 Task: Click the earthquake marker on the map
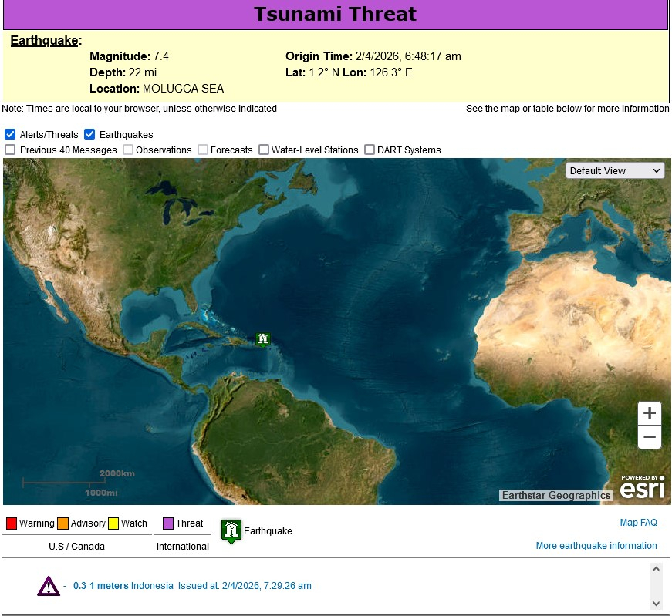263,339
